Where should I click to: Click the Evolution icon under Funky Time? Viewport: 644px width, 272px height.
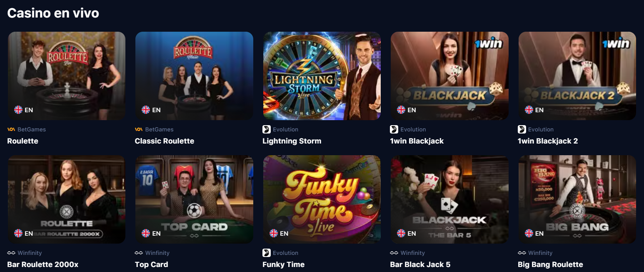(x=267, y=253)
